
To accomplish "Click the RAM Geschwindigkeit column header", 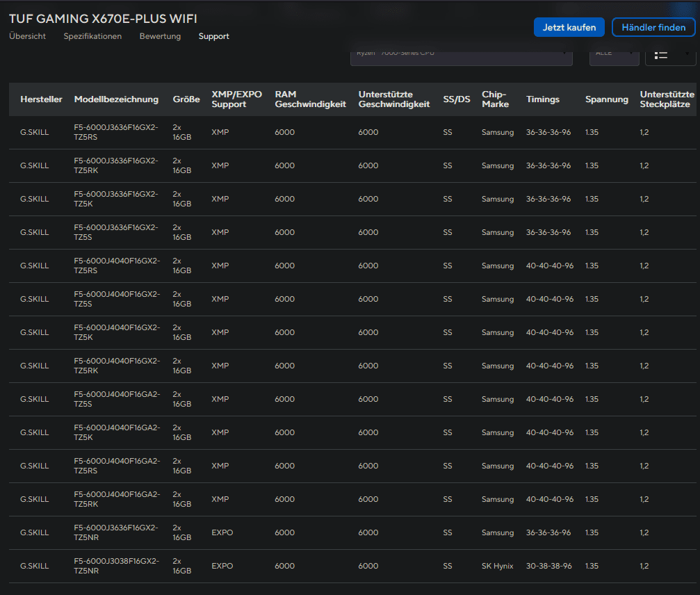I will tap(310, 99).
